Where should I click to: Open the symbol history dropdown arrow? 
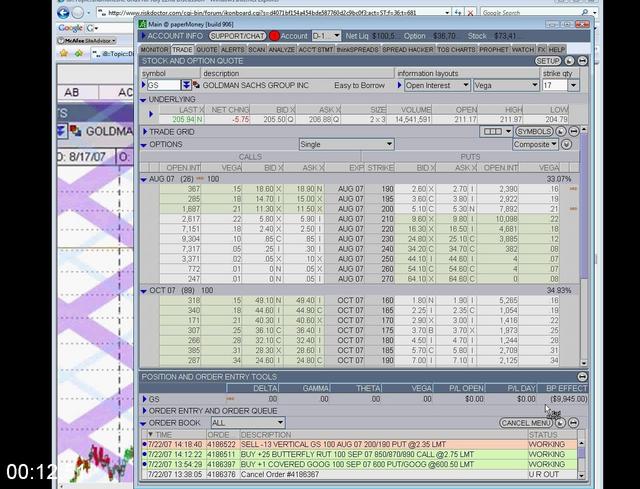[186, 85]
